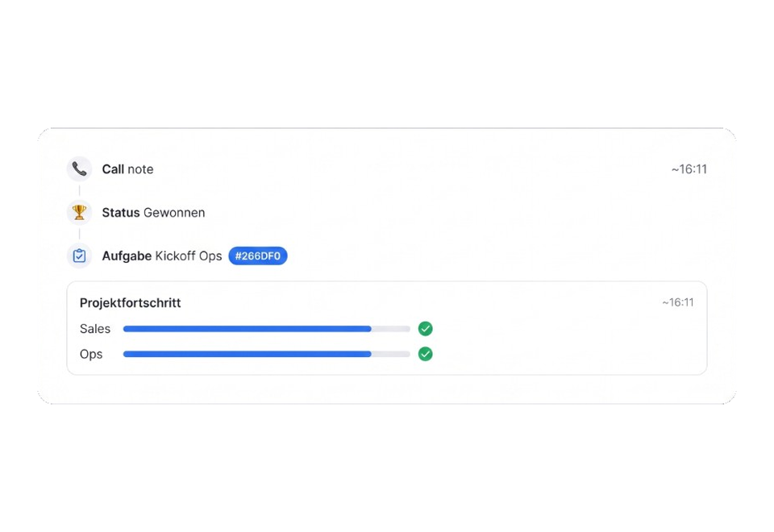Click the grey remainder of Ops bar
The height and width of the screenshot is (532, 774).
390,355
